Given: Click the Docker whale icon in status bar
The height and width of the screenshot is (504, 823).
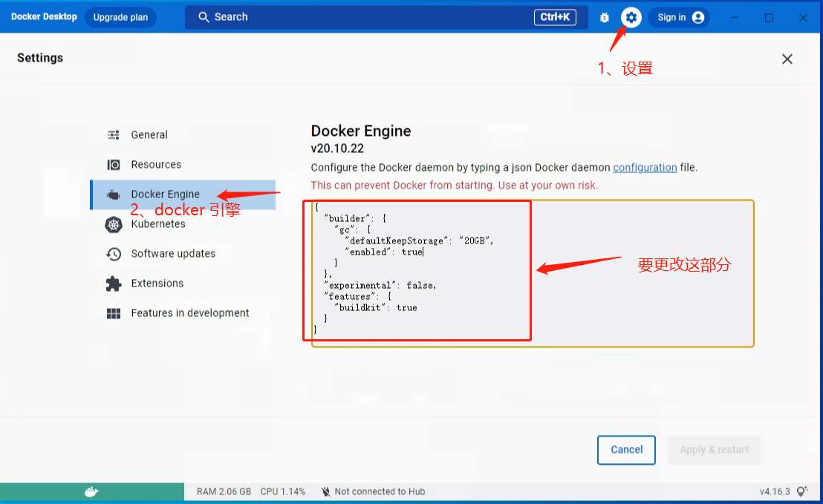Looking at the screenshot, I should [91, 491].
